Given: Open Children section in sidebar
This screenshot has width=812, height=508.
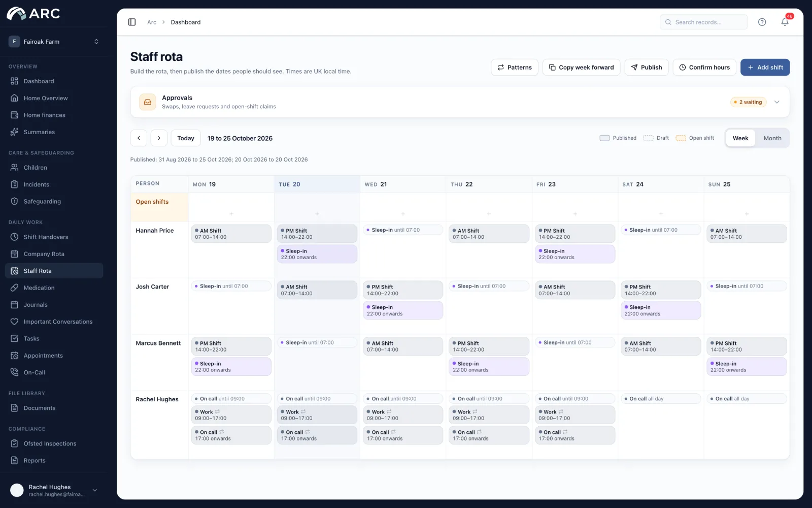Looking at the screenshot, I should coord(54,168).
